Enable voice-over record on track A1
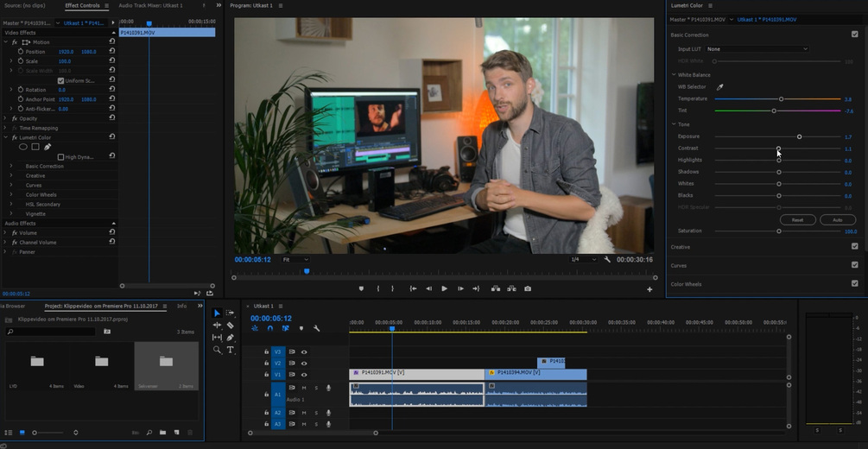 click(x=328, y=388)
